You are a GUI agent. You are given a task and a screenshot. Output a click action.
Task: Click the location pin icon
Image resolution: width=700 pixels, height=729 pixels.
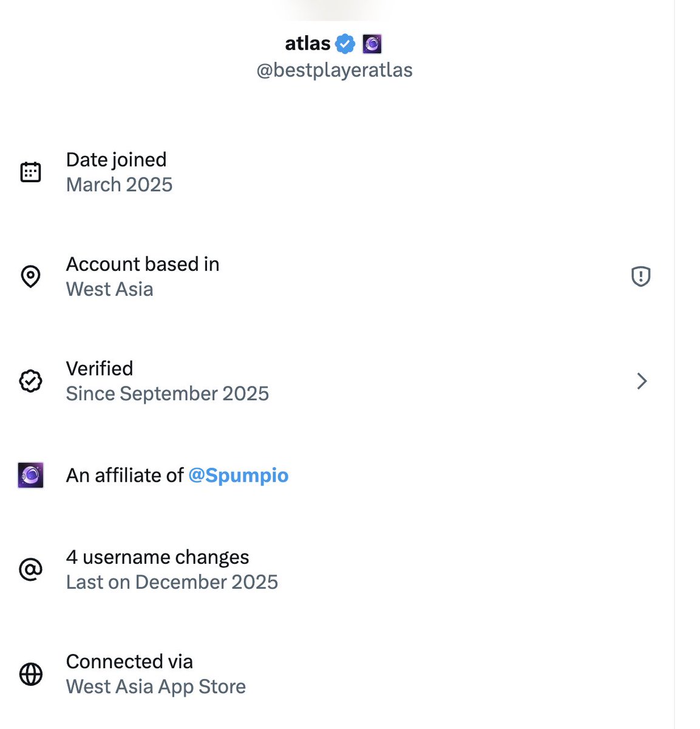pyautogui.click(x=30, y=276)
